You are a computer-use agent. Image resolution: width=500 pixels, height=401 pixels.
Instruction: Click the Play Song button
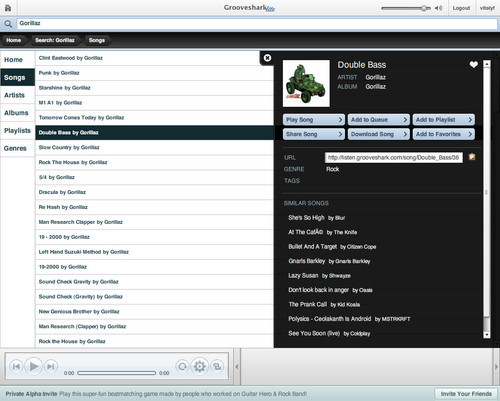pos(313,120)
